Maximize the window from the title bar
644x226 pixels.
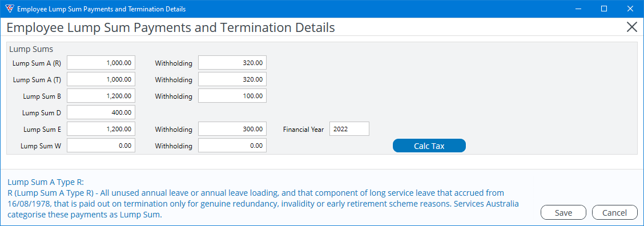pos(604,9)
